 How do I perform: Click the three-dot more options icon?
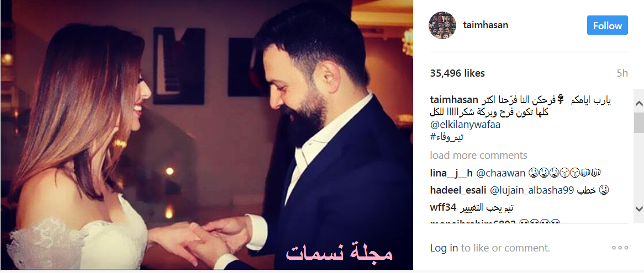point(620,248)
